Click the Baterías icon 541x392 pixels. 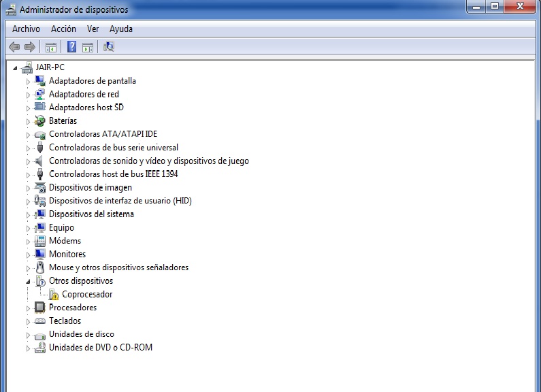40,120
